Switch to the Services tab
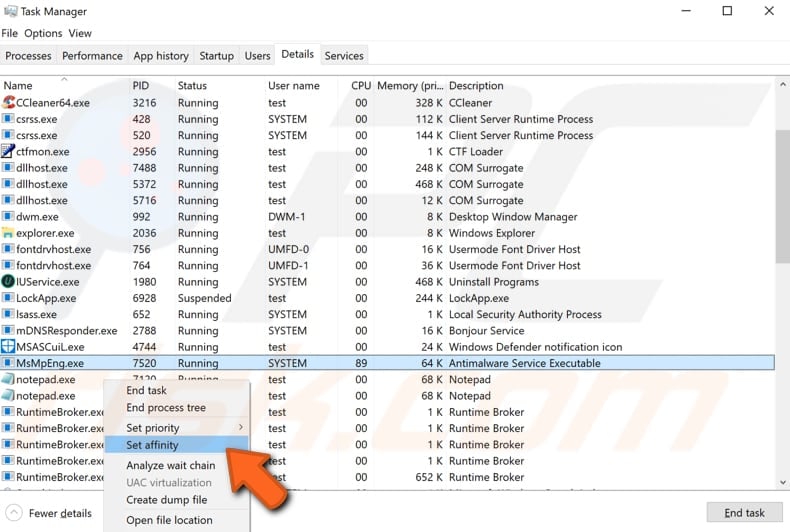This screenshot has width=790, height=532. click(x=344, y=56)
